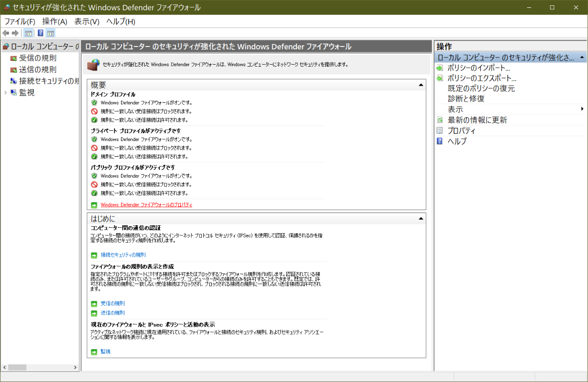Collapse the ローカル コンピューター actions group header
588x382 pixels.
point(582,58)
